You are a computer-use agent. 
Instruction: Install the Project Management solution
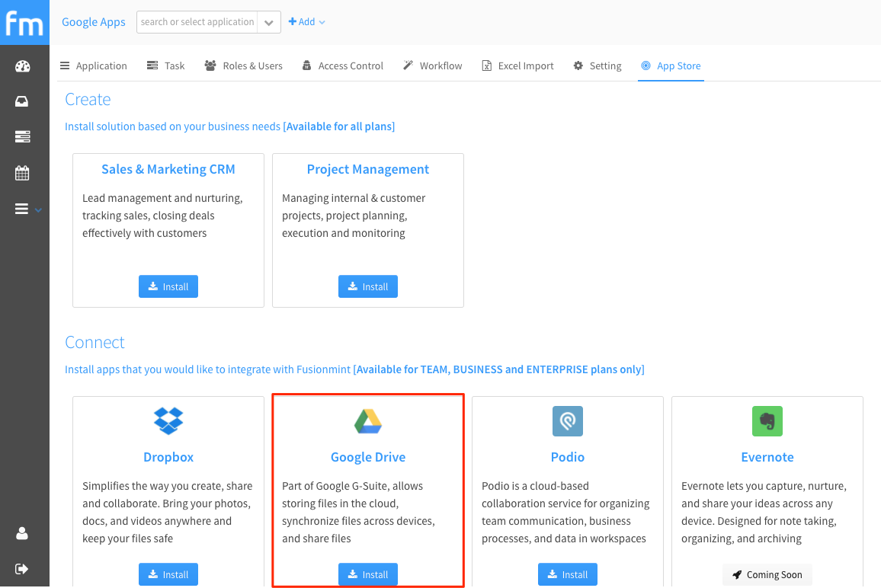click(368, 286)
